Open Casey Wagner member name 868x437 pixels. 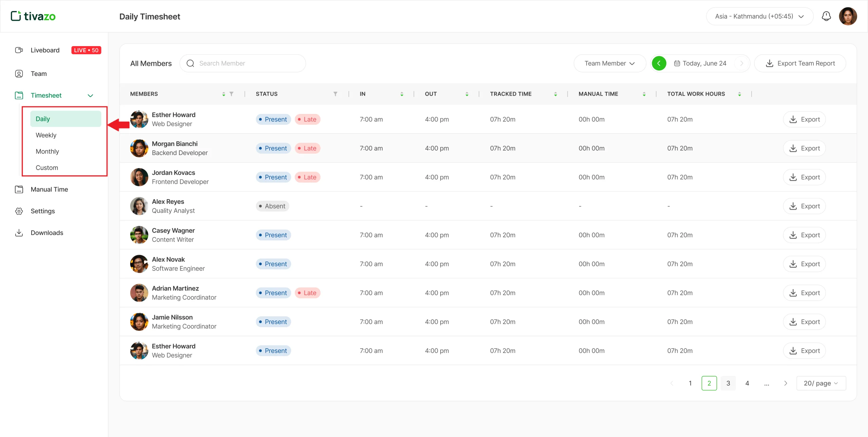pos(173,231)
